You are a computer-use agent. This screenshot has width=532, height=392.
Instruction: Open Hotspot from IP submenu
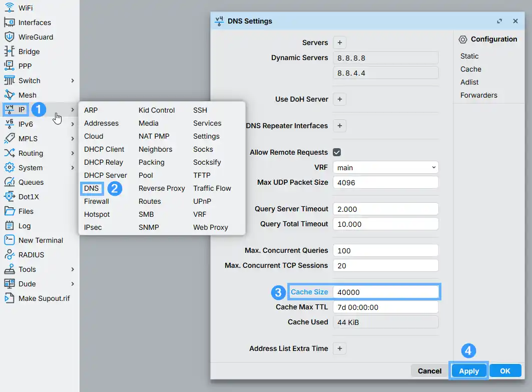pos(97,214)
